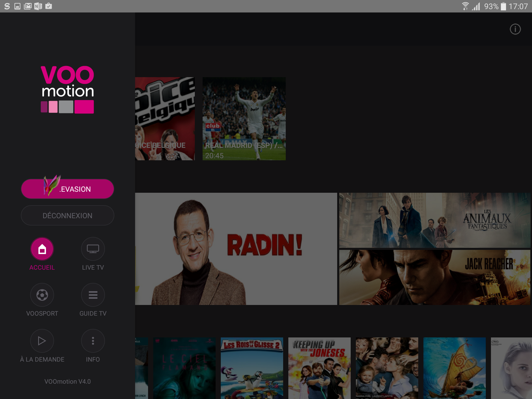Open À la demande play icon

pyautogui.click(x=42, y=341)
